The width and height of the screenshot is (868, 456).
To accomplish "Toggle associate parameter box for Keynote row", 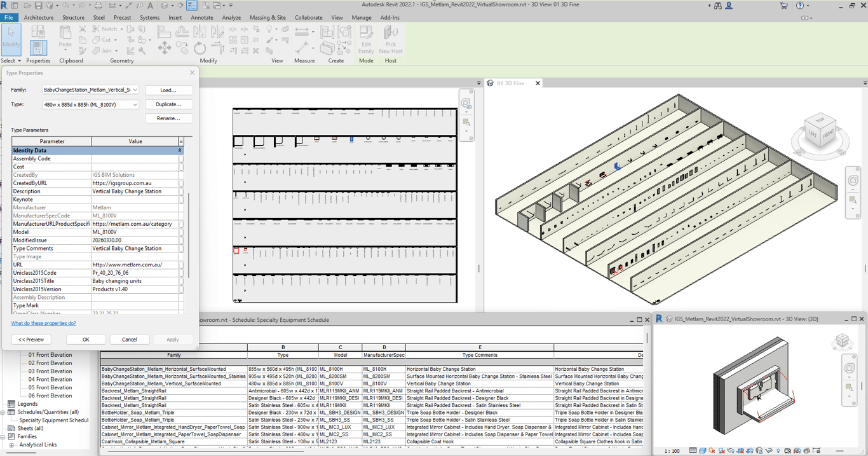I will coord(181,200).
